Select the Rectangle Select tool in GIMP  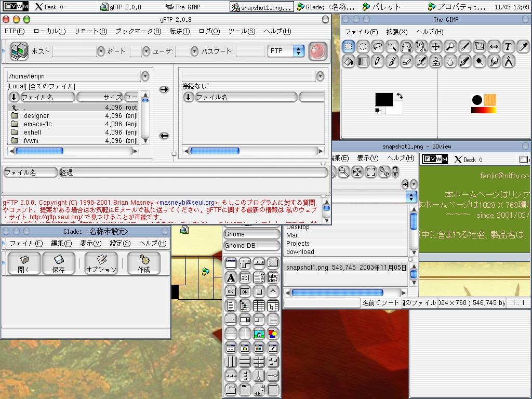pyautogui.click(x=349, y=46)
